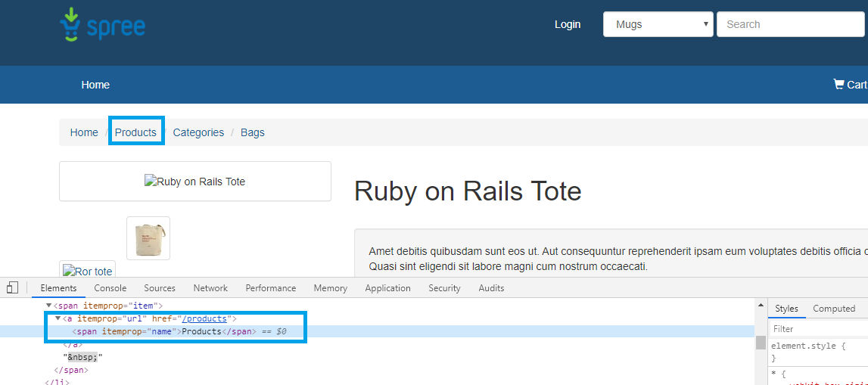Open the Audits tab
868x385 pixels.
coord(492,288)
